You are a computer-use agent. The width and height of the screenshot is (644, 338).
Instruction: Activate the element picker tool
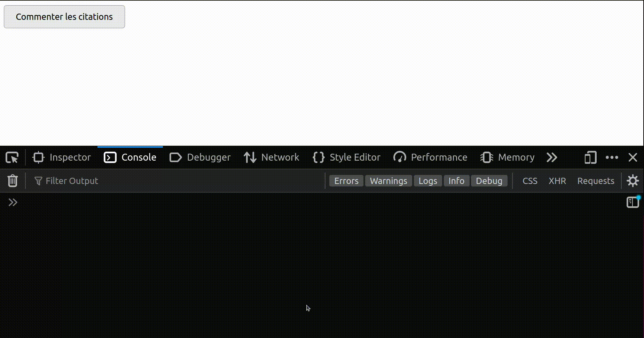pos(12,158)
